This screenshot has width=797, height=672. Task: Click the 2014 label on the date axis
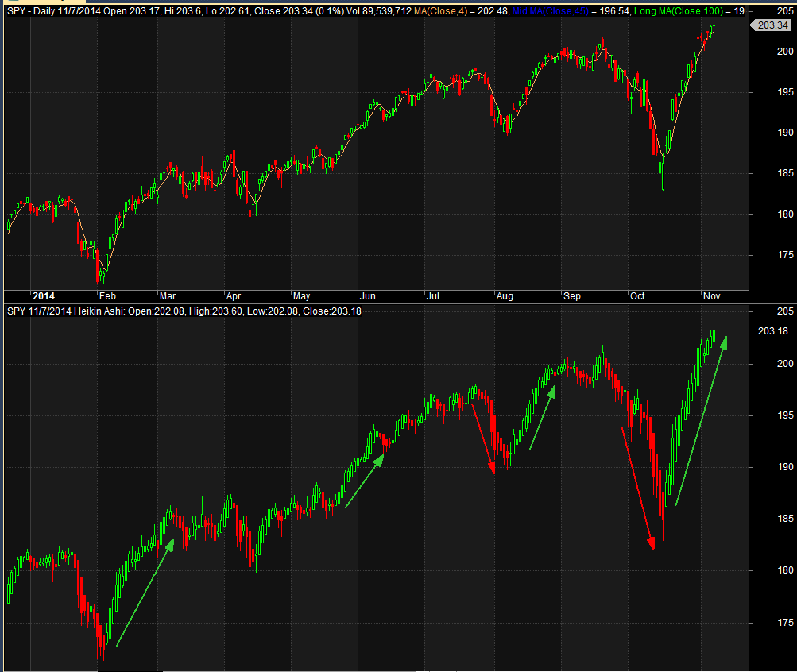(x=44, y=295)
